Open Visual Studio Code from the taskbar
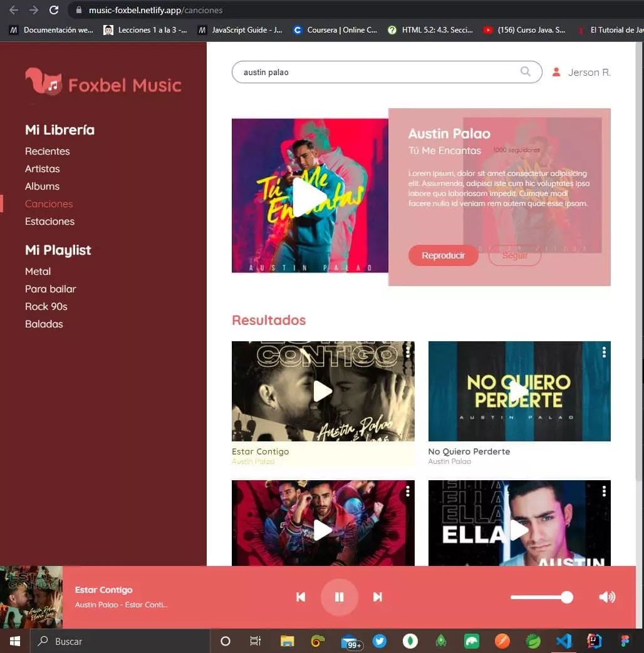The width and height of the screenshot is (644, 653). 564,641
